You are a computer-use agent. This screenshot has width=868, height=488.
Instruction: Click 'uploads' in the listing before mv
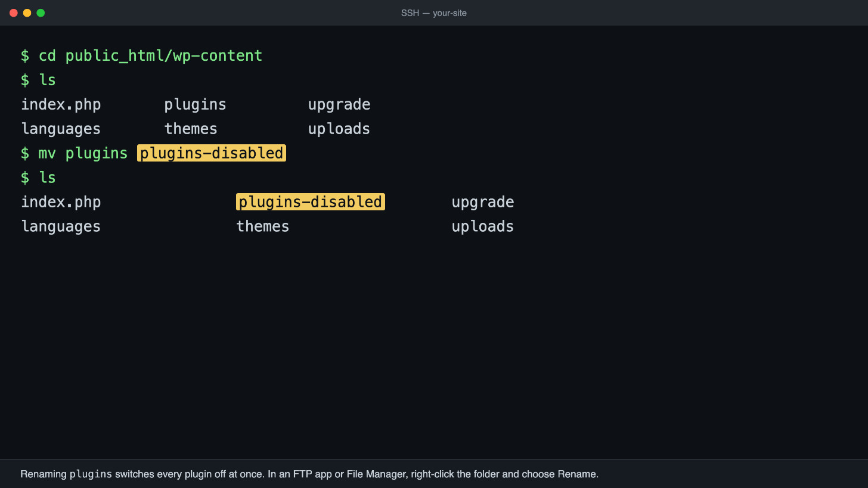(x=339, y=129)
